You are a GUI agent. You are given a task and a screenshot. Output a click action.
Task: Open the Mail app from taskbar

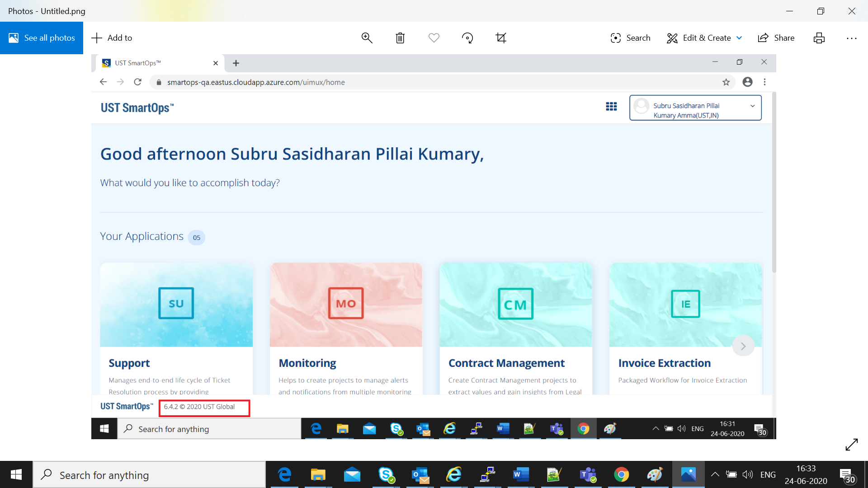[352, 475]
